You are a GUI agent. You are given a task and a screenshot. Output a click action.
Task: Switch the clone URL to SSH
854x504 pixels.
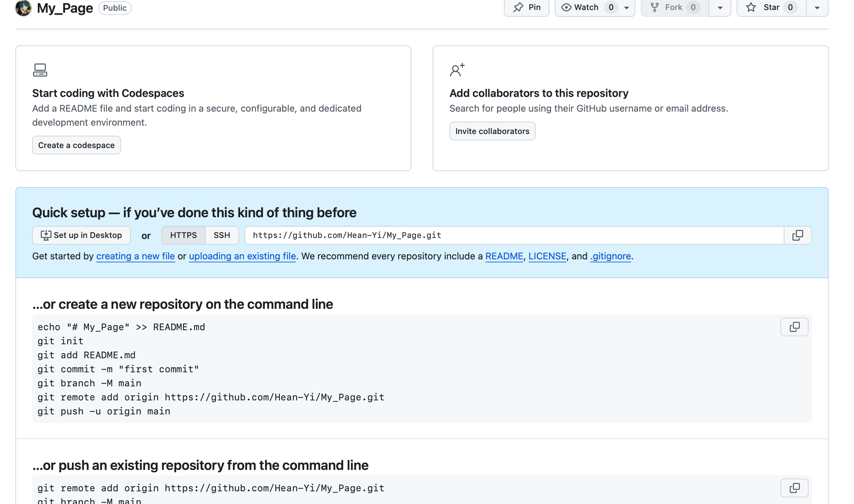pos(221,235)
